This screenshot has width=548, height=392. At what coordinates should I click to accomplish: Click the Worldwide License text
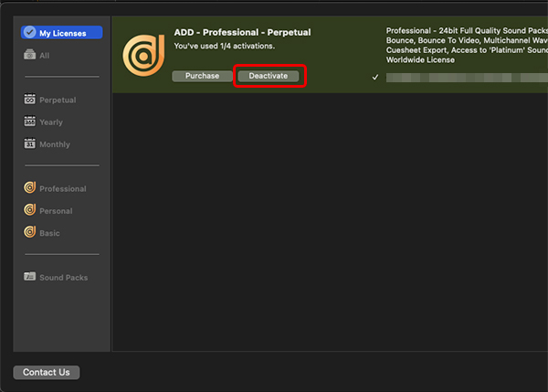pos(420,60)
